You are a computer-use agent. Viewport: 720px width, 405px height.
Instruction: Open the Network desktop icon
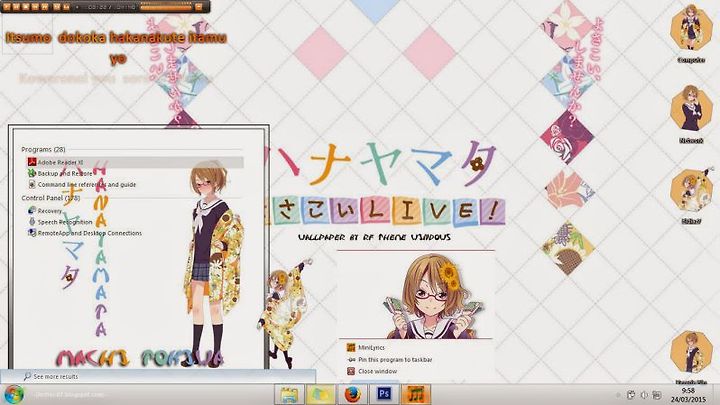(x=691, y=114)
